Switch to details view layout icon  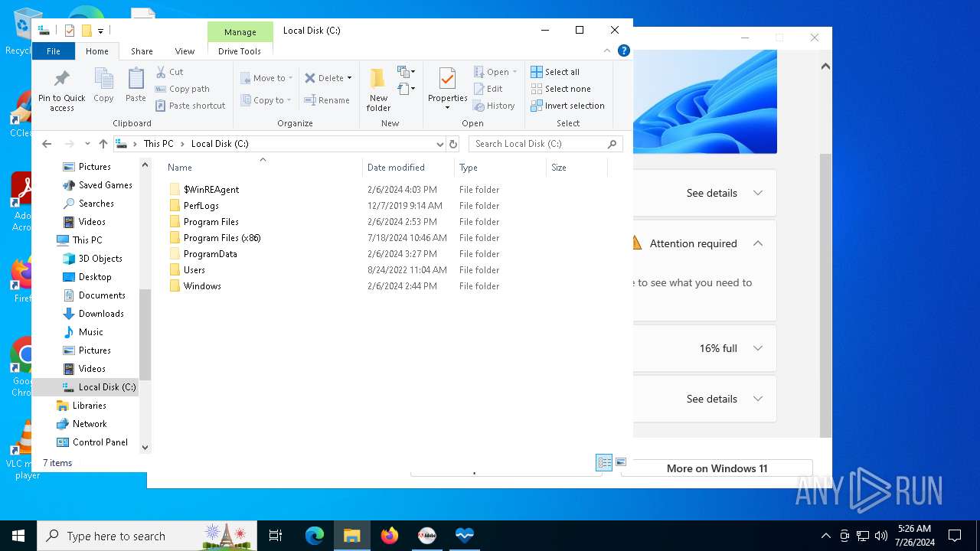pos(604,462)
